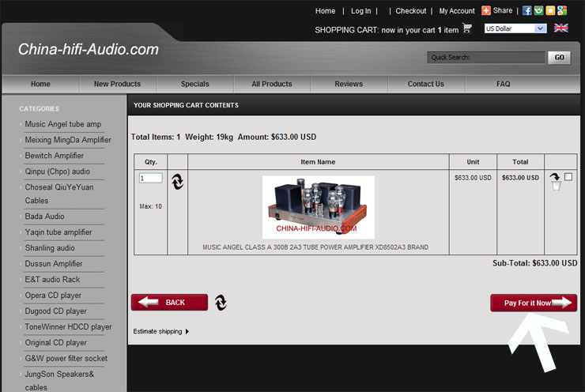Click the Facebook share icon

[526, 10]
